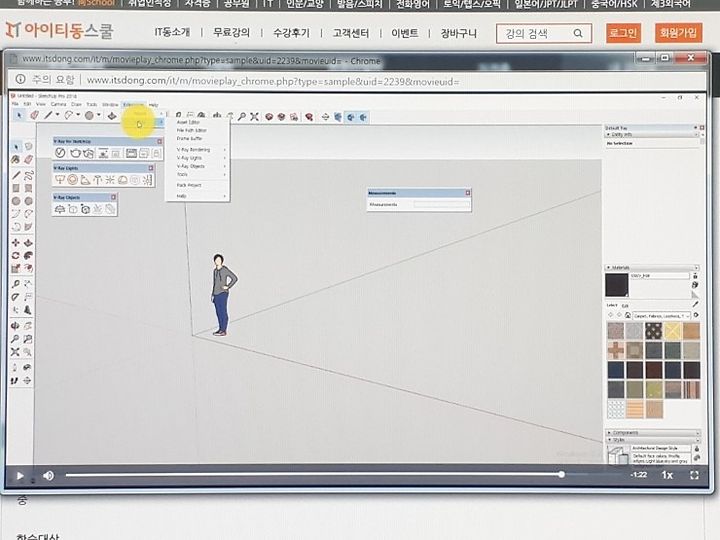Switch to the Edit tab in Materials
This screenshot has height=540, width=720.
624,305
